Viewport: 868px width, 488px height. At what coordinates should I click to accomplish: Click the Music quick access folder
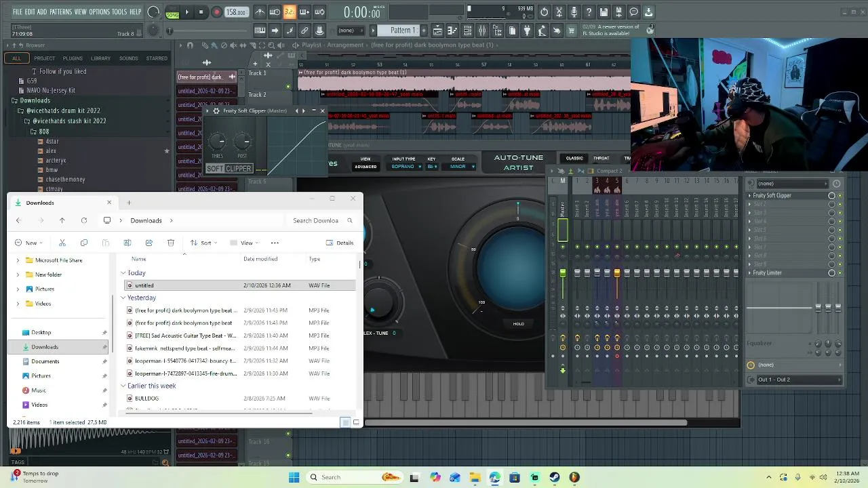[39, 390]
